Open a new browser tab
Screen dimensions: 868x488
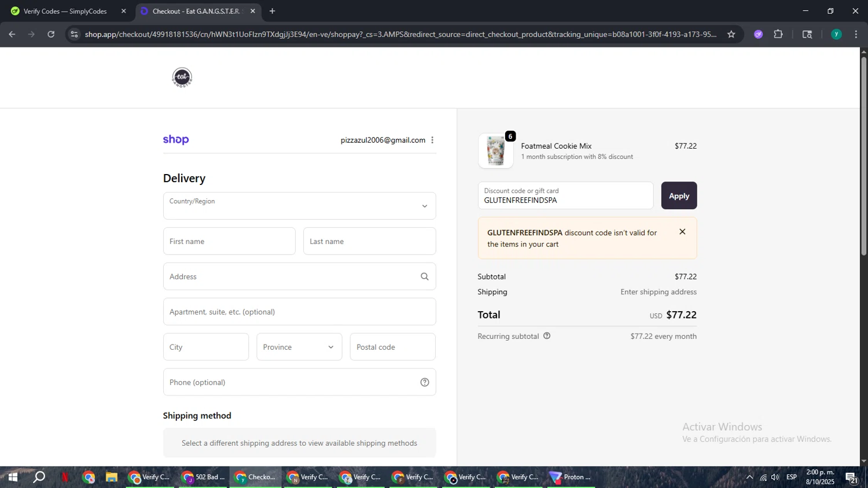272,11
